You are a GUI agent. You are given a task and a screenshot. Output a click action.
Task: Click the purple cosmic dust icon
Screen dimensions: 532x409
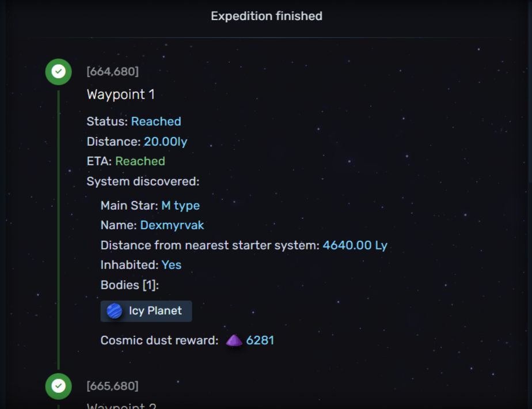(234, 340)
